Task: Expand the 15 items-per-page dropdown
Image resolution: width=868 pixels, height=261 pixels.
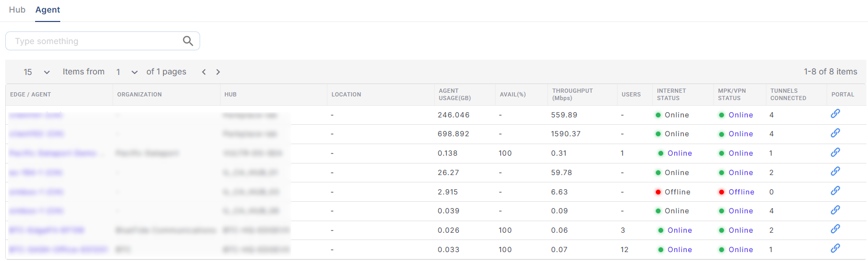Action: click(x=37, y=72)
